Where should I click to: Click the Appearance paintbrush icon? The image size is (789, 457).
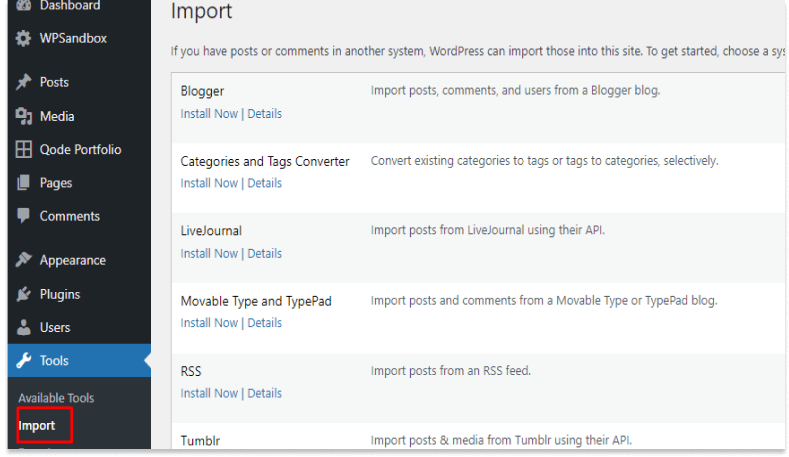click(23, 260)
